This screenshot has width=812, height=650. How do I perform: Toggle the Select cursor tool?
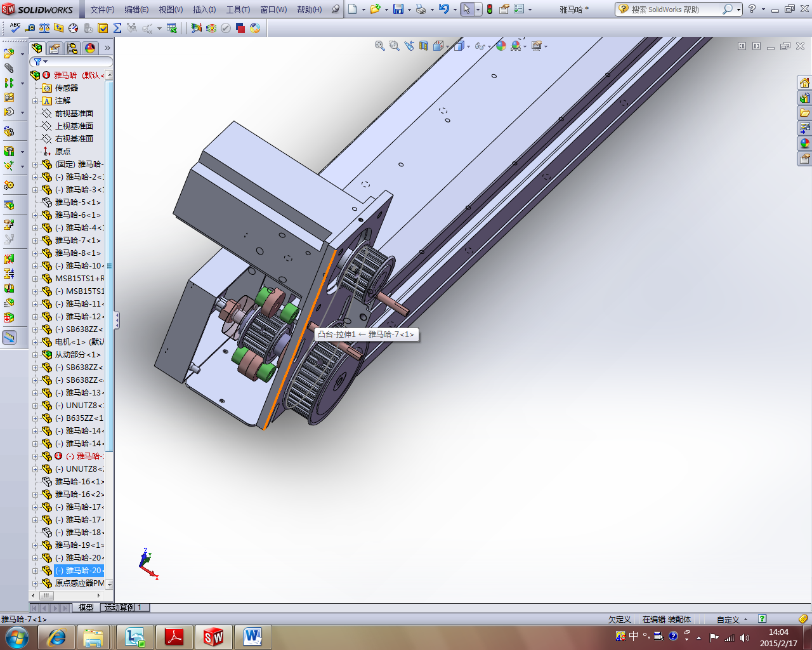point(466,9)
